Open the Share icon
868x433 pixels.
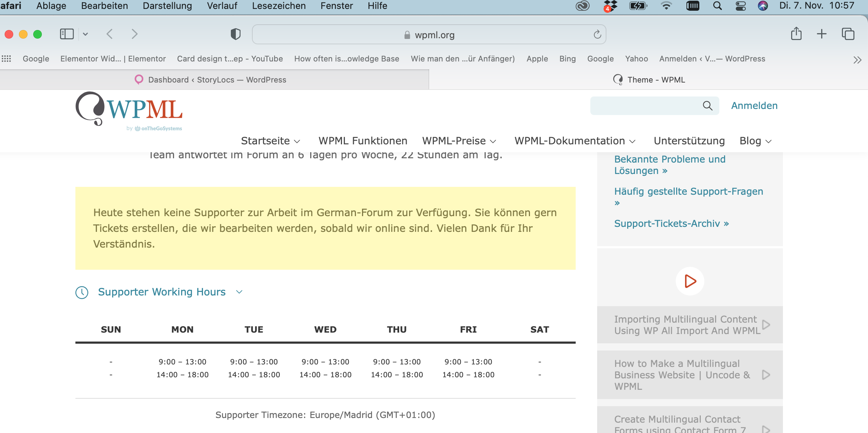(796, 34)
